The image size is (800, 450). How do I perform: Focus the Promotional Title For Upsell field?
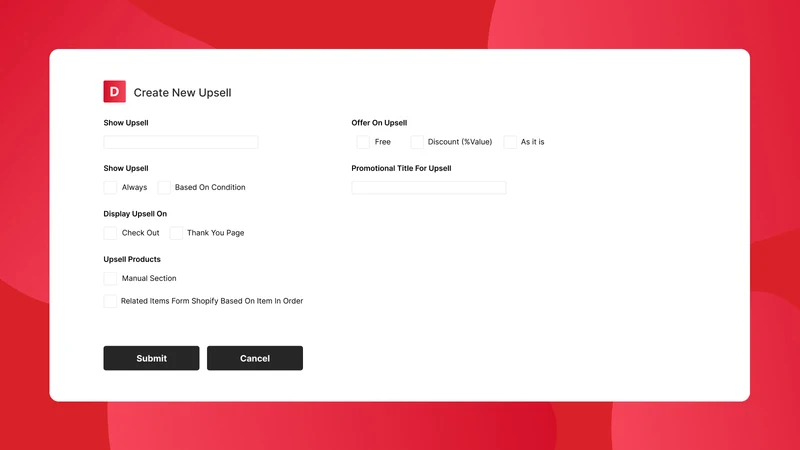[429, 187]
